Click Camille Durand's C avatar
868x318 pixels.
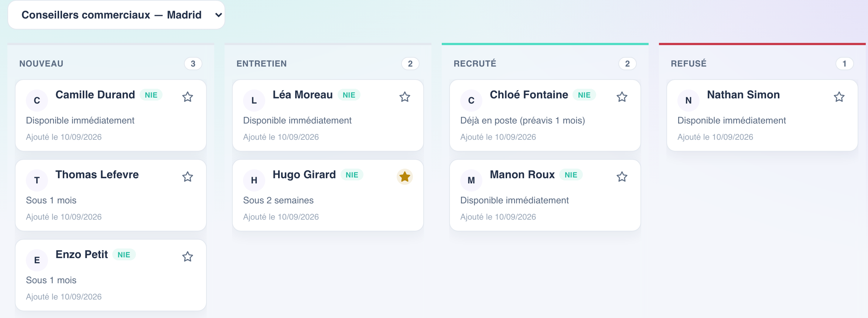pos(37,101)
